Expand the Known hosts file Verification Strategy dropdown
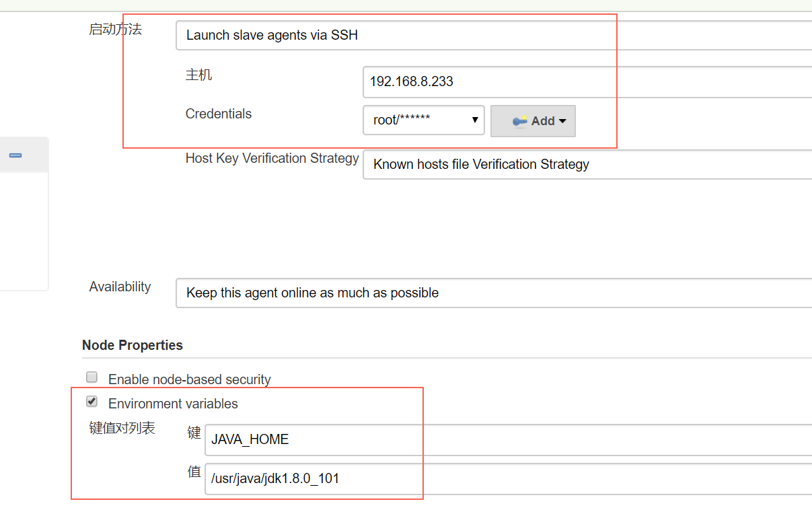 tap(587, 164)
